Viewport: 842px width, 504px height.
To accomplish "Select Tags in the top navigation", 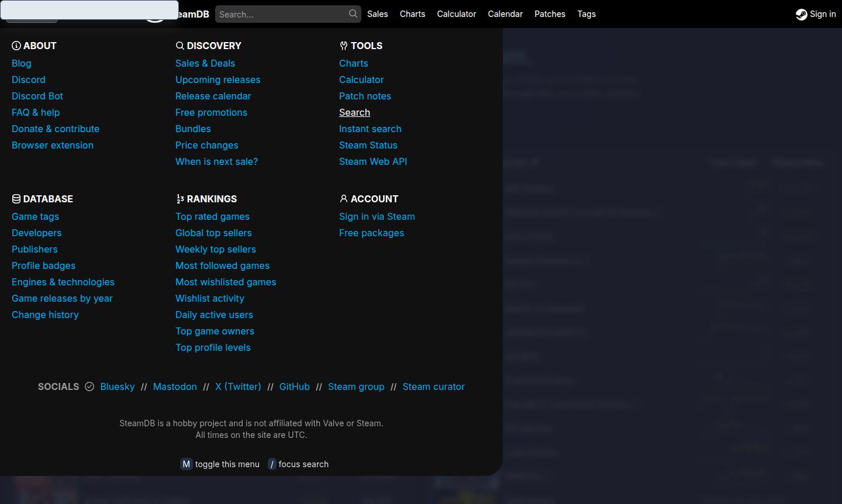I will (x=586, y=13).
